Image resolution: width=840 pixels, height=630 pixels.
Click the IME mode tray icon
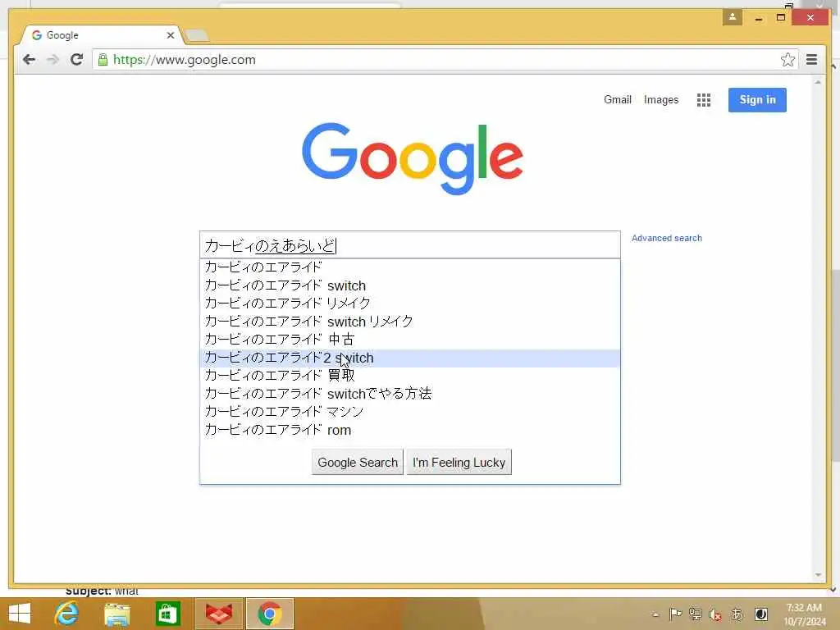(760, 614)
